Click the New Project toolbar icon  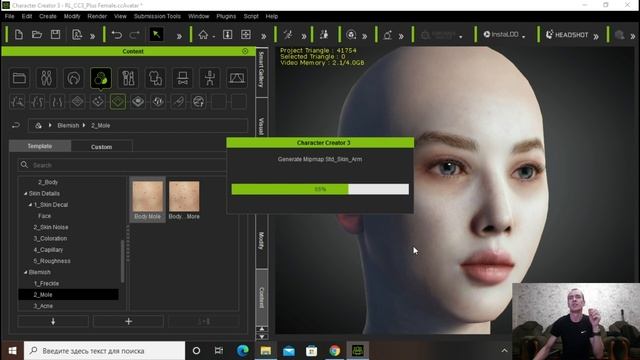(18, 35)
